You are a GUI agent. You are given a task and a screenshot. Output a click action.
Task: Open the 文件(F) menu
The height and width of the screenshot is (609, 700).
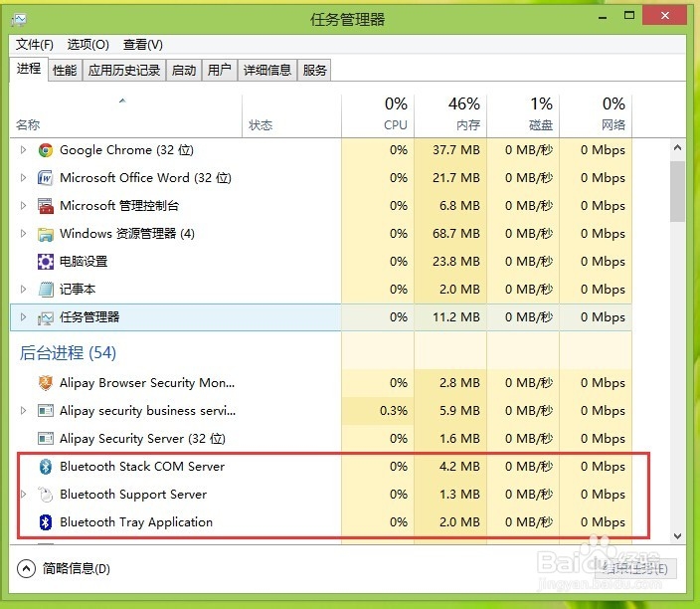tap(35, 44)
